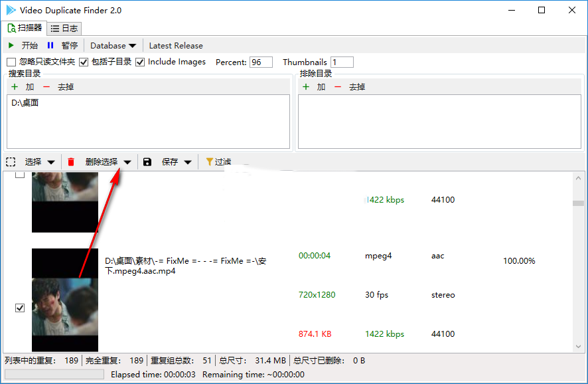Screen dimensions: 588x384
Task: Switch to the 日志 tab
Action: click(64, 29)
